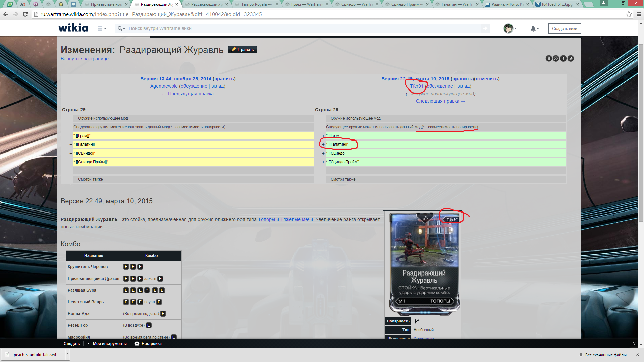
Task: Select the [[Сциндо Прайм]]* line in old revision
Action: click(193, 162)
